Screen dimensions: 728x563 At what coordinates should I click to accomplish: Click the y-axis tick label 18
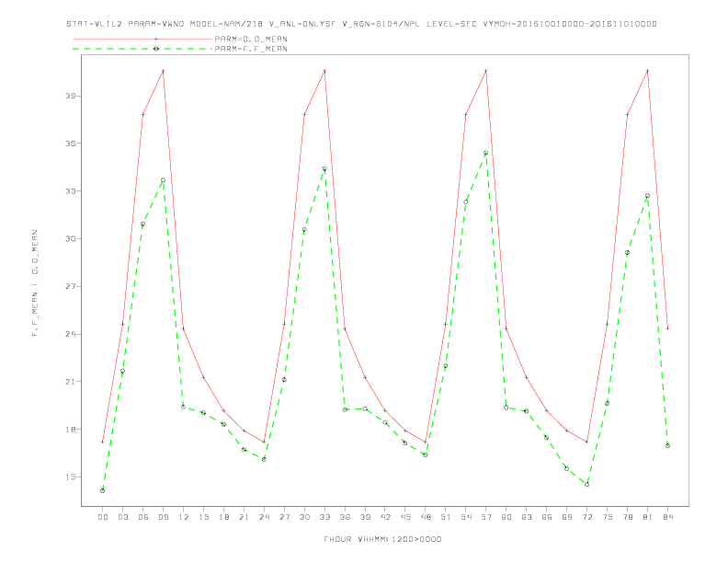click(x=70, y=430)
